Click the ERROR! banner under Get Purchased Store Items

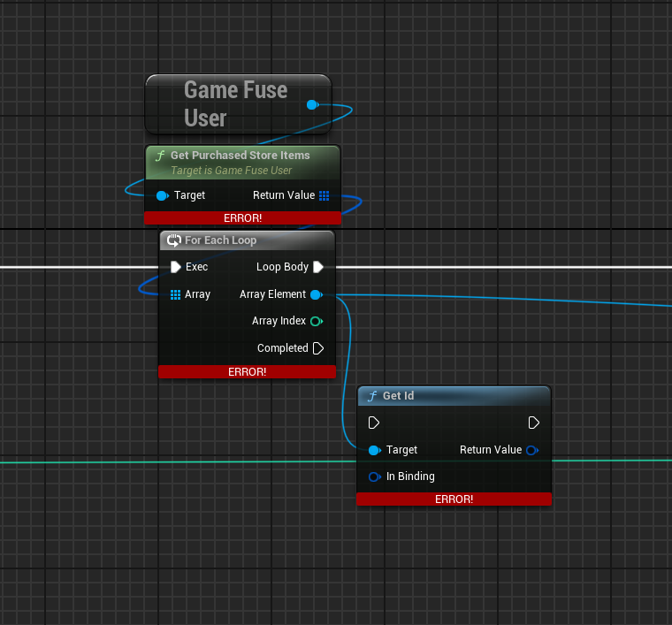[x=242, y=217]
